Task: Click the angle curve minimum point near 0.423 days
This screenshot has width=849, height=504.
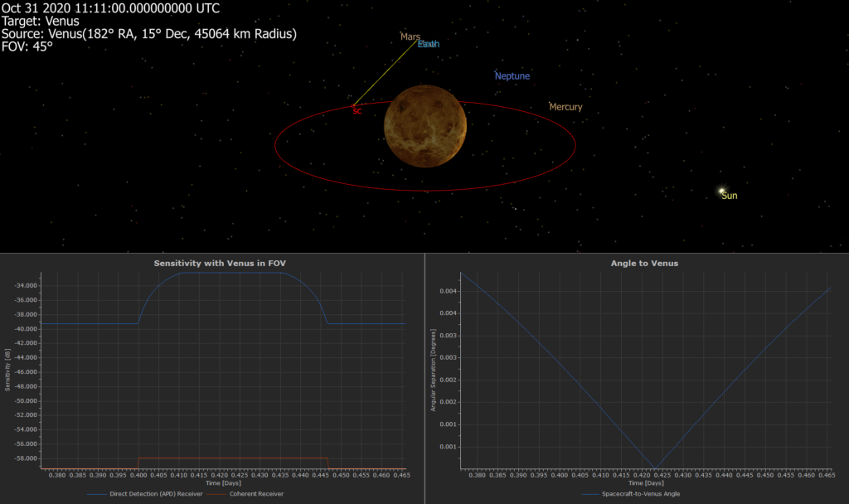Action: coord(655,468)
